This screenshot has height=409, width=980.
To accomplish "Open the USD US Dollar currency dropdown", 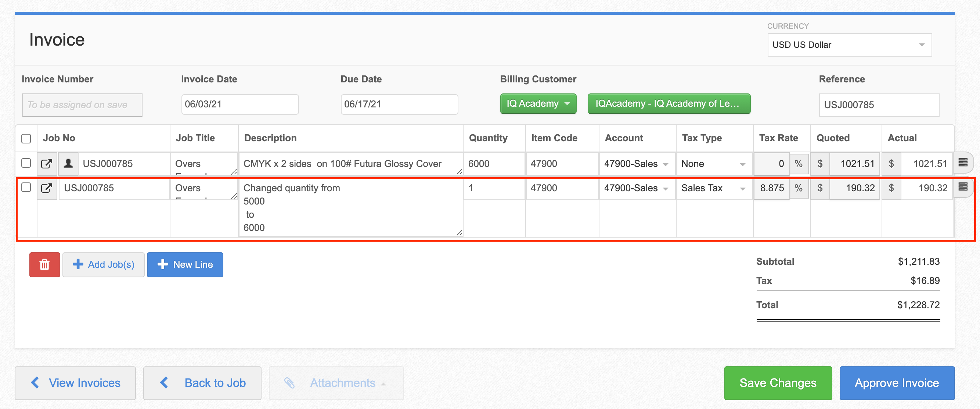I will click(x=849, y=45).
